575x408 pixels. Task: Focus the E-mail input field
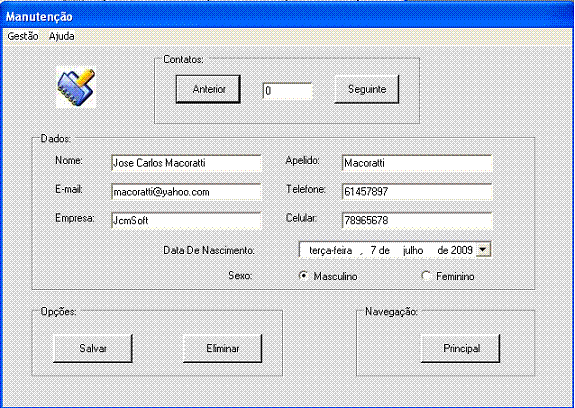point(186,191)
